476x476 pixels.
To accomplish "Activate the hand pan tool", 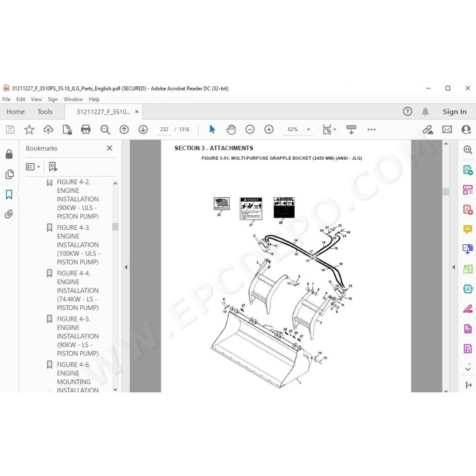I will pos(231,130).
